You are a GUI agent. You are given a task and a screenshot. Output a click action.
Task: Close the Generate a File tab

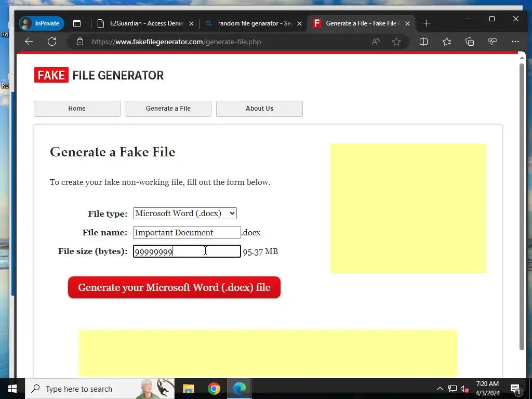tap(407, 24)
